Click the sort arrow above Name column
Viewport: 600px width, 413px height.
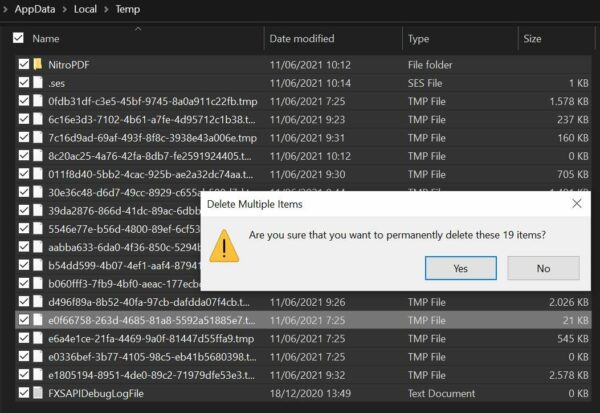pos(137,27)
